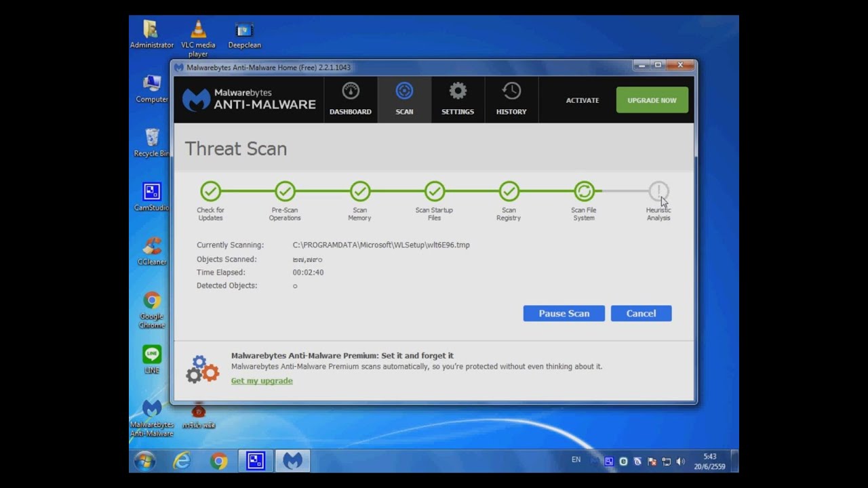Click the Heuristic Analysis pending step icon
868x488 pixels.
click(x=658, y=191)
